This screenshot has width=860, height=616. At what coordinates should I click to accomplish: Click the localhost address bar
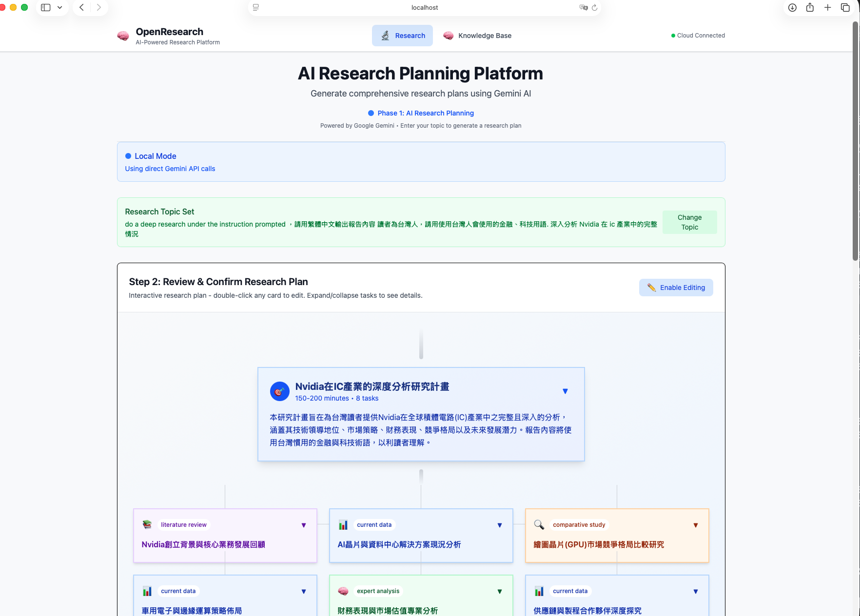(x=425, y=7)
